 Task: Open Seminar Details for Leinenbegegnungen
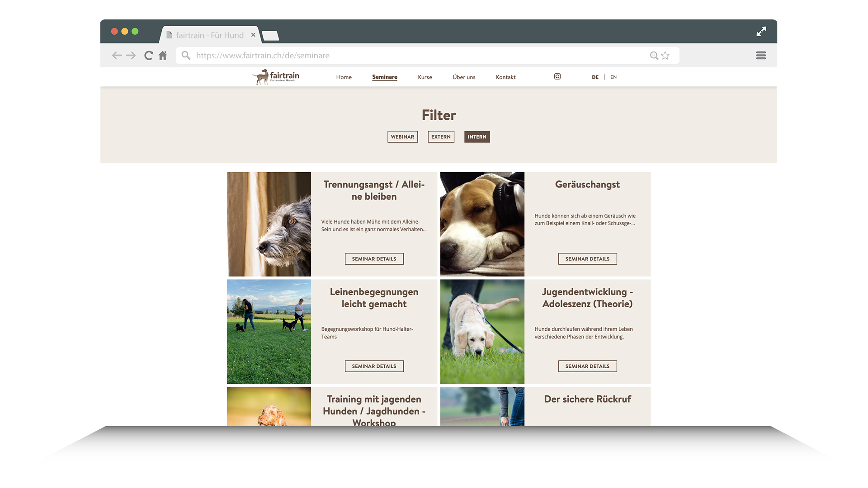coord(374,366)
